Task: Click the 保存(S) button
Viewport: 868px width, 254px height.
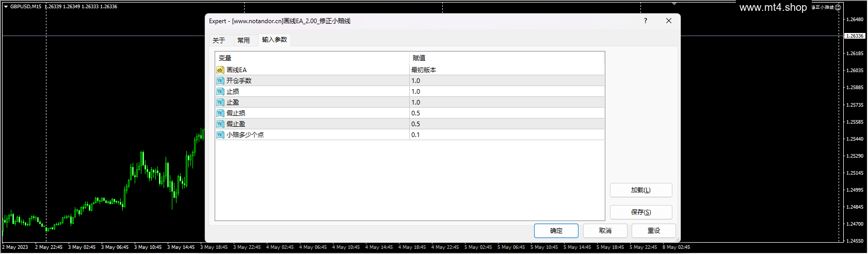Action: (x=641, y=212)
